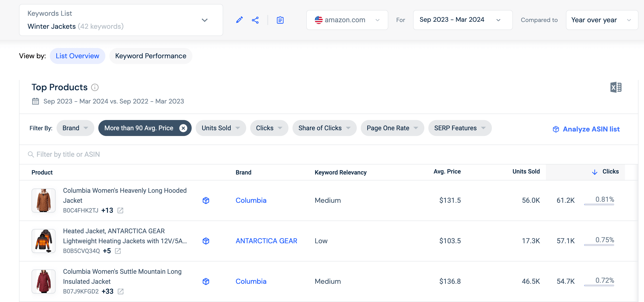This screenshot has height=302, width=644.
Task: Click +33 variations for B07J9KFGD2
Action: coord(108,291)
